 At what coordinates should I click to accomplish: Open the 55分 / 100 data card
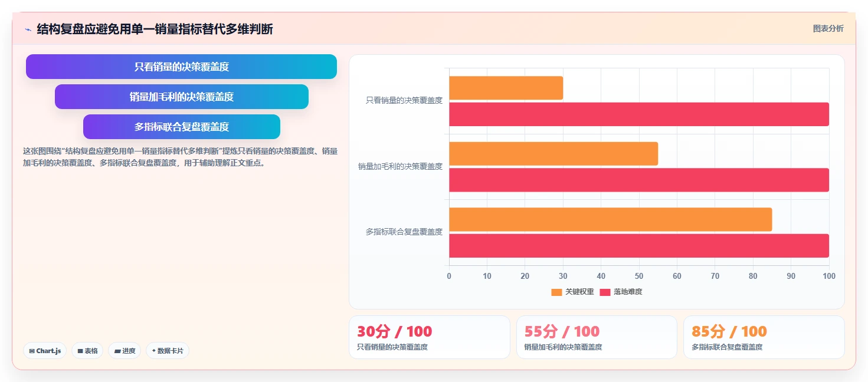coord(597,337)
